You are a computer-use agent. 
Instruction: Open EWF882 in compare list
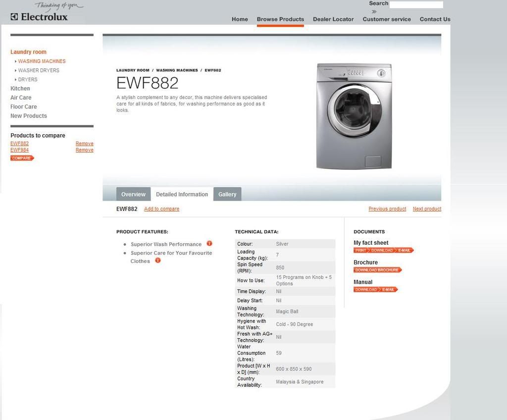(x=19, y=143)
